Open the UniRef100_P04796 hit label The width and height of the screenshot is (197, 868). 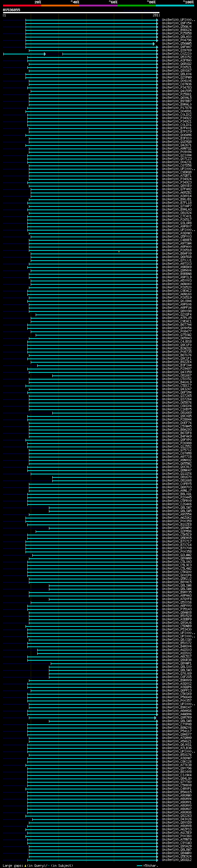coord(177,40)
